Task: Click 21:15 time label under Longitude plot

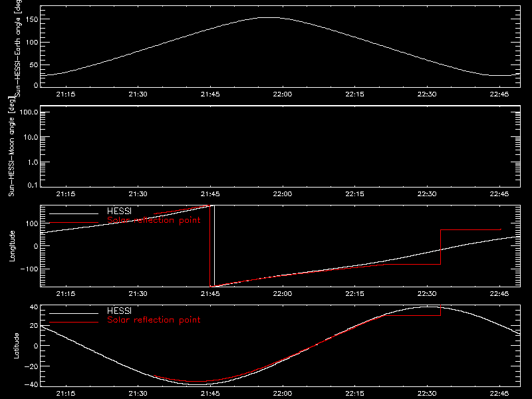Action: pyautogui.click(x=65, y=294)
